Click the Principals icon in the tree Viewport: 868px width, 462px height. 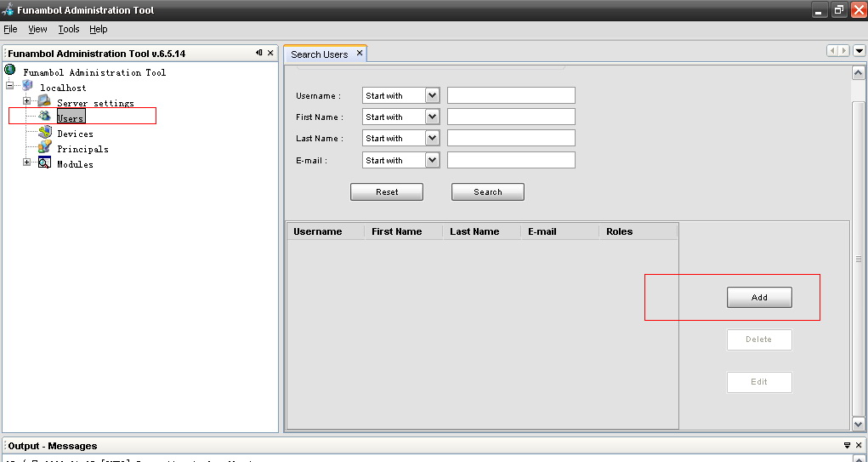coord(45,147)
